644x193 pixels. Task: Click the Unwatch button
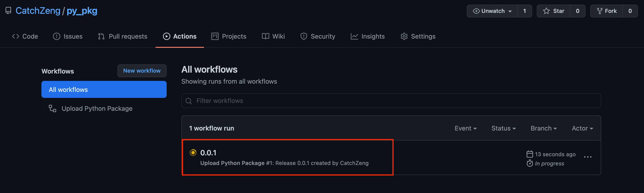click(492, 11)
